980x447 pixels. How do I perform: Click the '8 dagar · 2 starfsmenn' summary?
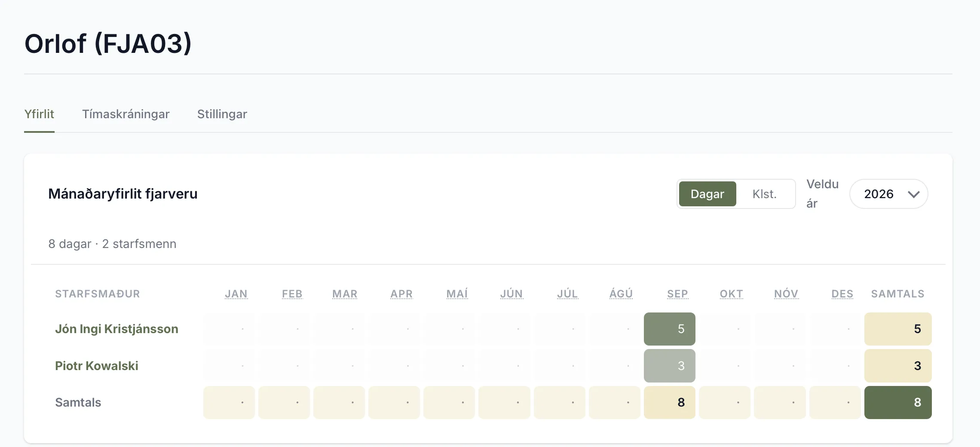click(x=112, y=244)
